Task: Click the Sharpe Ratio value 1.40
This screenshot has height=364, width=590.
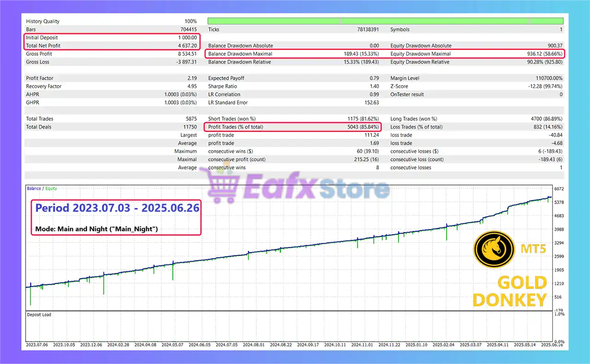Action: coord(374,86)
